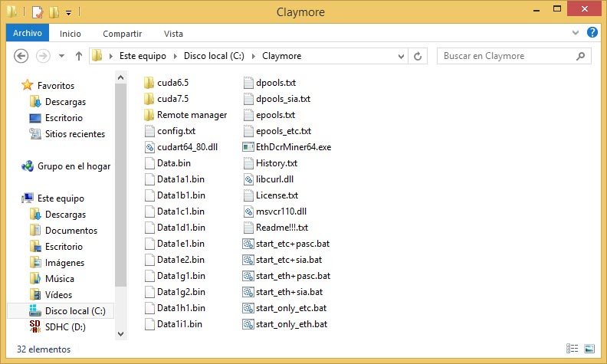Select the Data1i1.bin file
Screen dimensions: 607x364
coord(173,324)
